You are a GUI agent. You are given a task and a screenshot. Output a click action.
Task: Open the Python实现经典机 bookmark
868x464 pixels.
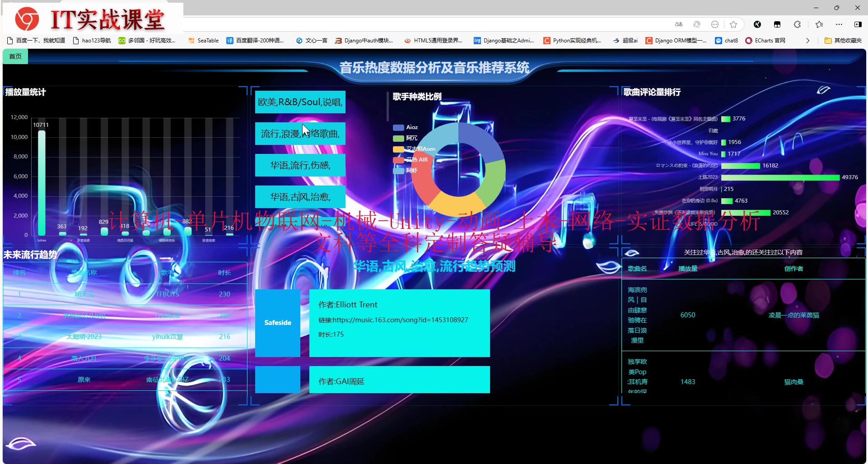pyautogui.click(x=573, y=41)
